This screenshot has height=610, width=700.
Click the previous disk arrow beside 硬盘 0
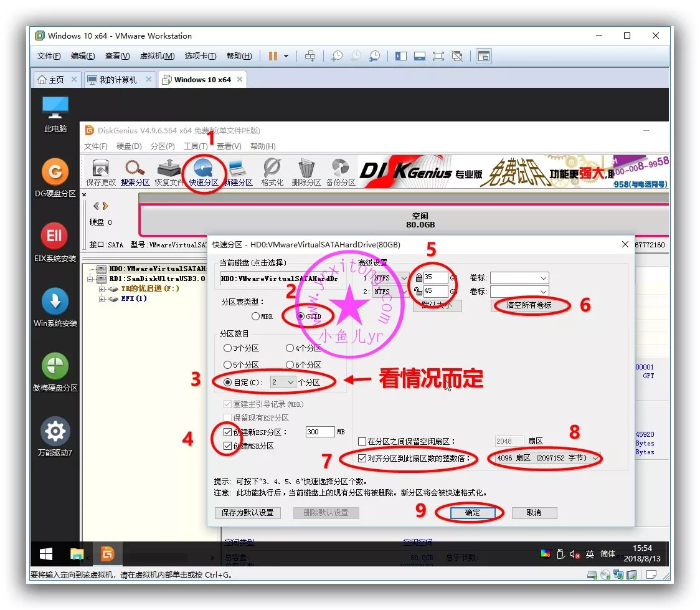96,206
